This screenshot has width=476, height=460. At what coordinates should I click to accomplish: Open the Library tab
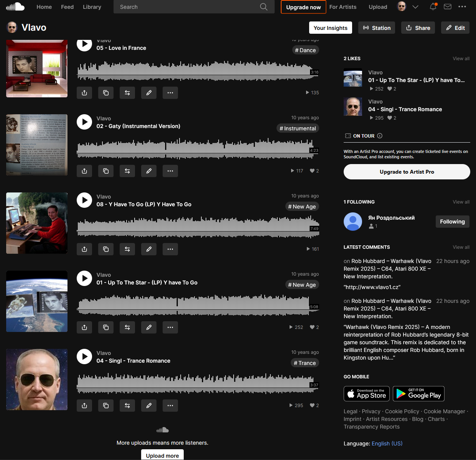(92, 7)
